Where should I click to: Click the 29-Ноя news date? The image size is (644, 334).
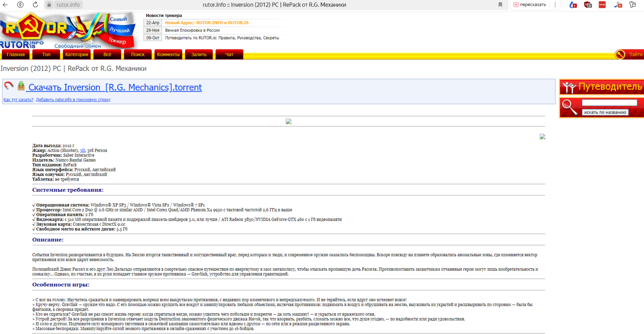pyautogui.click(x=153, y=30)
